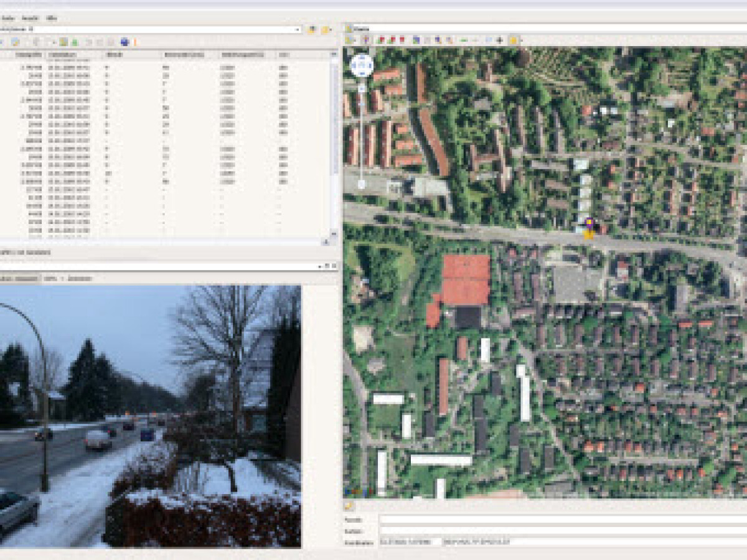Toggle the track line display on the map toolbar
Viewport: 747px width, 560px height.
464,39
